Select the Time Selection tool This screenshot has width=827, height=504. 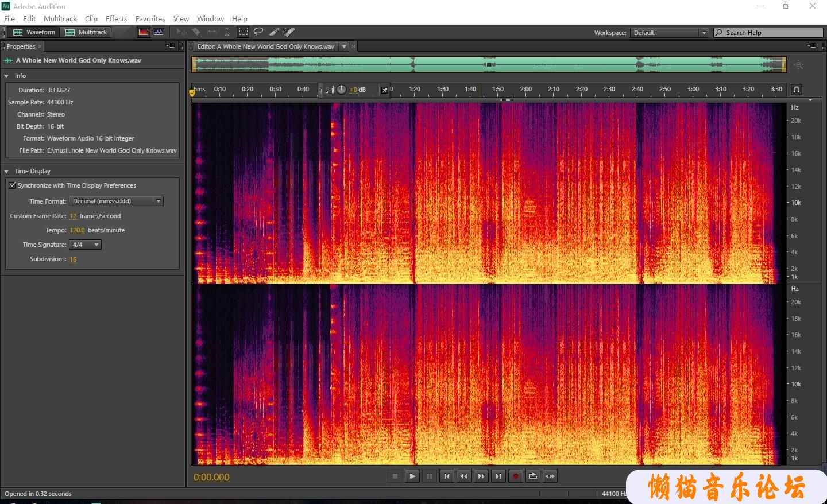227,32
